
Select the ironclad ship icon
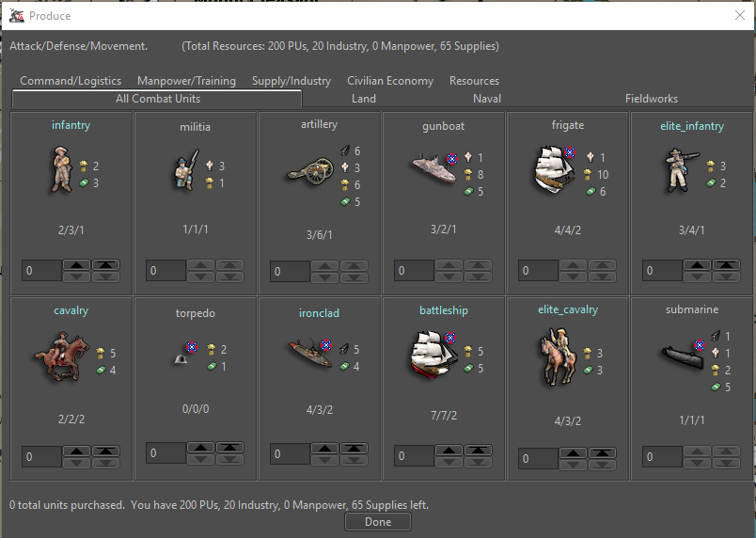point(309,353)
